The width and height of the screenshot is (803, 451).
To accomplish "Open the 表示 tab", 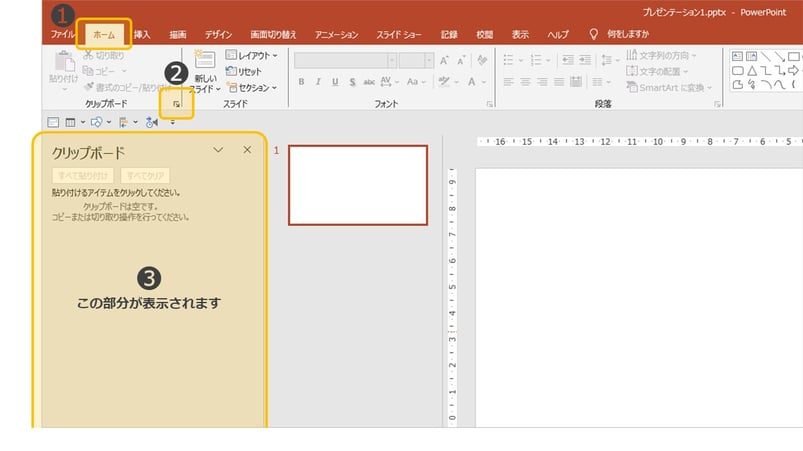I will 520,34.
